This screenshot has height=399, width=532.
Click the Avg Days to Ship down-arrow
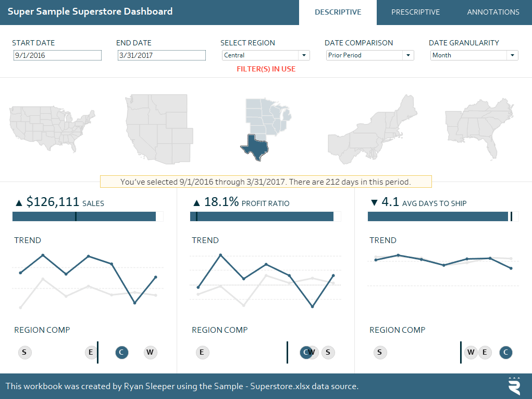tap(374, 203)
